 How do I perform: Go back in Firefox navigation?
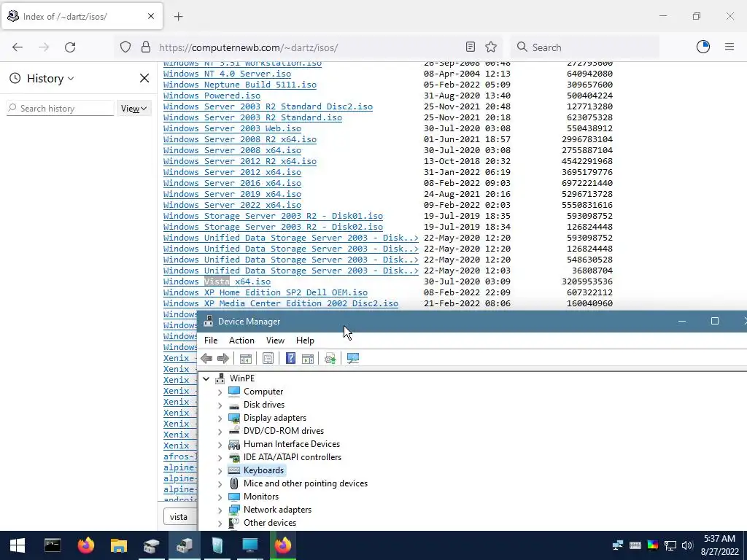point(18,47)
